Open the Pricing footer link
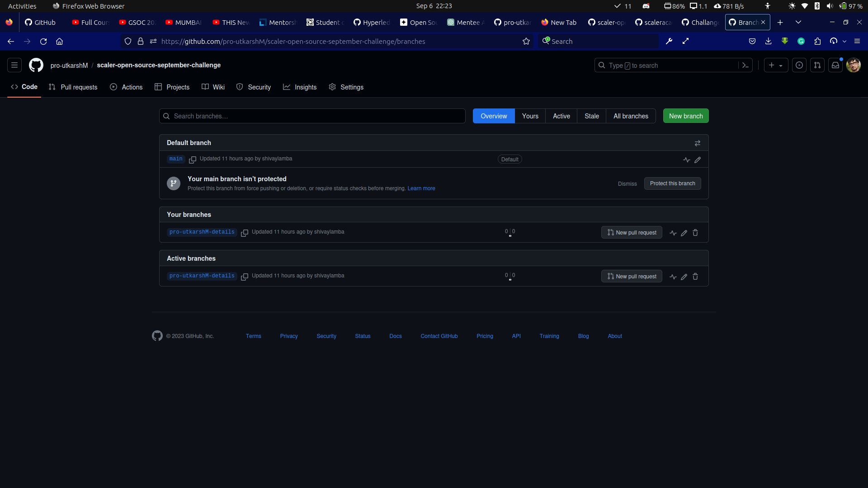Viewport: 868px width, 488px height. [x=485, y=336]
